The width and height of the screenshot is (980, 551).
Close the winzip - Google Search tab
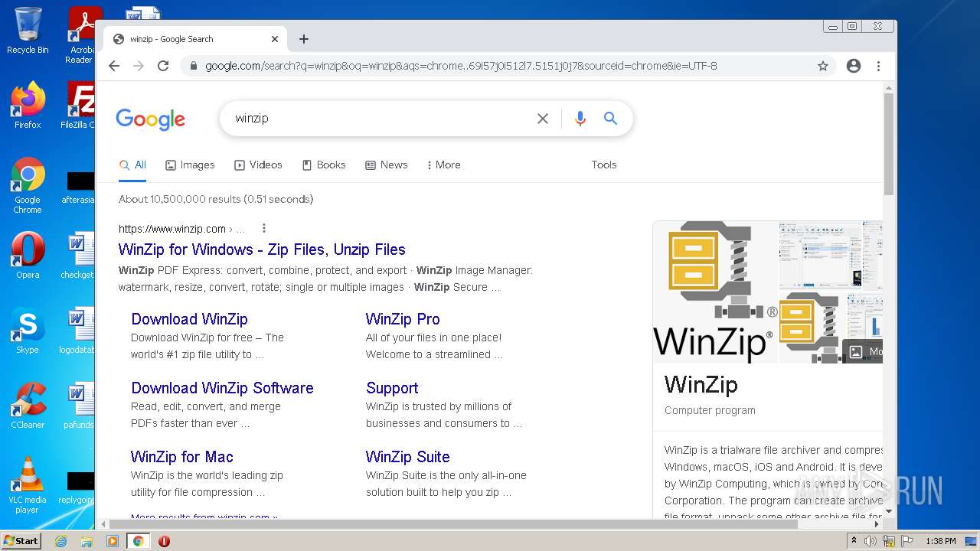[275, 39]
